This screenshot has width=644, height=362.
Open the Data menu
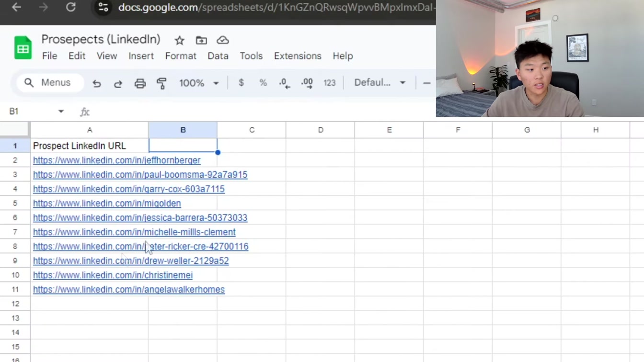click(x=218, y=56)
